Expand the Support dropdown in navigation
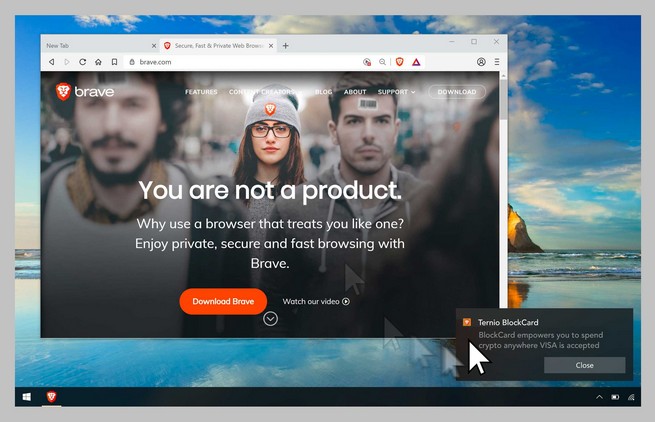Viewport: 655px width, 422px height. click(x=397, y=92)
